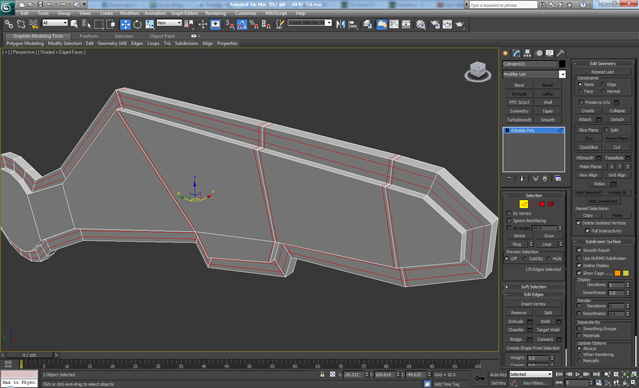Viewport: 639px width, 388px height.
Task: Open the Rendering menu
Action: (215, 13)
